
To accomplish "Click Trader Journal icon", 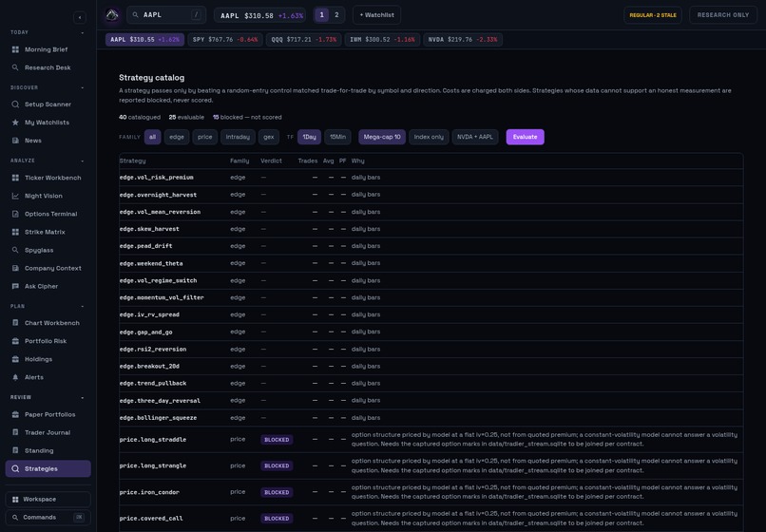I will coord(15,432).
